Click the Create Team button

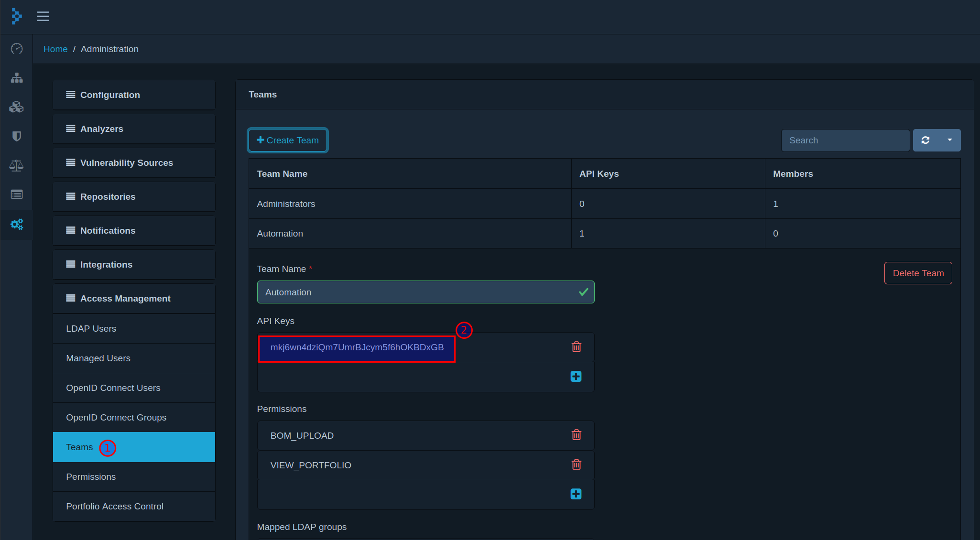pyautogui.click(x=288, y=140)
